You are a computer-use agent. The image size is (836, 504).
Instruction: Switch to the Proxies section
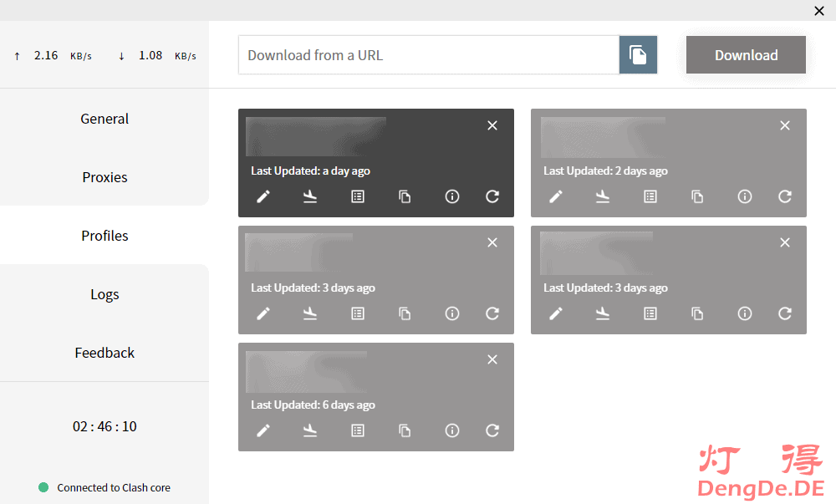(x=104, y=177)
